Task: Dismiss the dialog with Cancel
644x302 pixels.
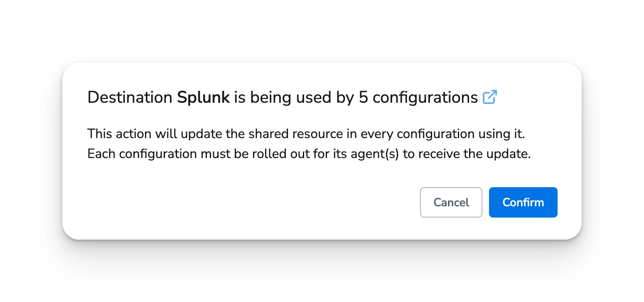Action: pyautogui.click(x=451, y=202)
